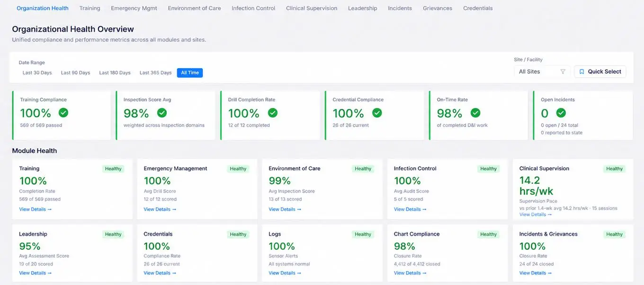Select the Last 90 Days date range
644x285 pixels.
click(x=75, y=73)
